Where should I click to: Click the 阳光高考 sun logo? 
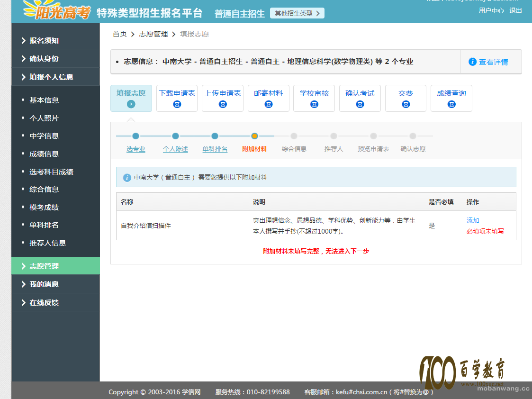coord(57,10)
